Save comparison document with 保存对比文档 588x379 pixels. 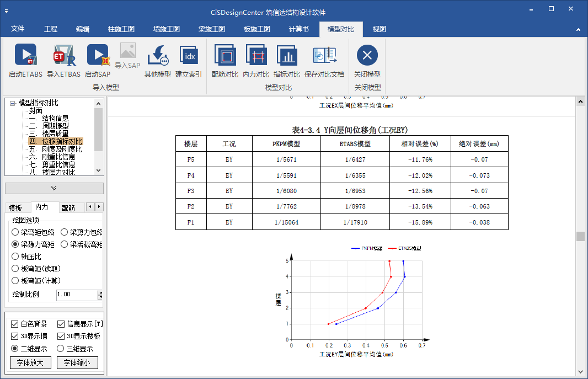coord(324,61)
